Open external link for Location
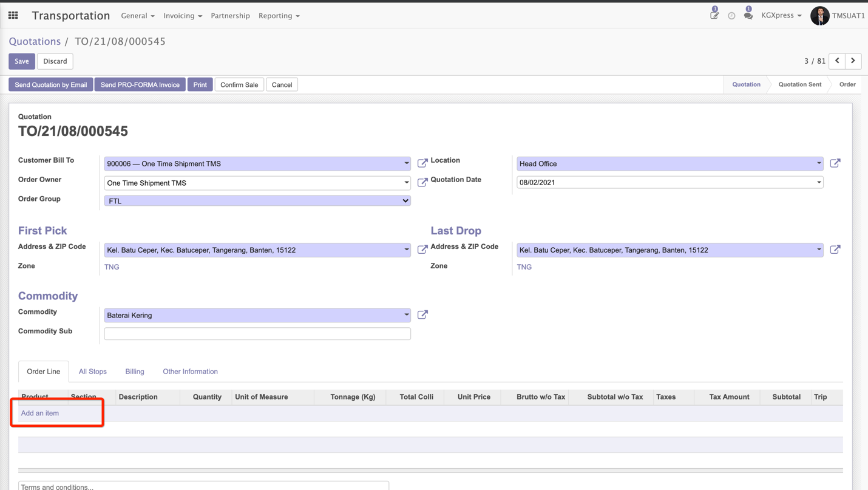 [835, 163]
